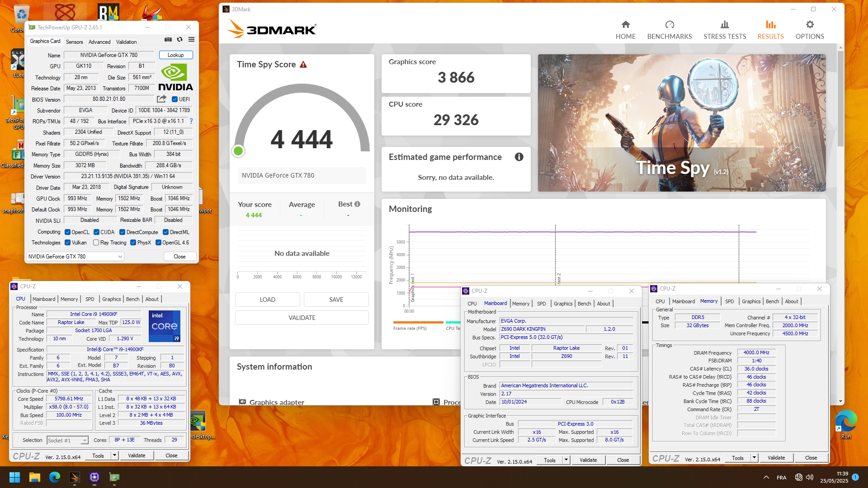Switch to CPU-Z in the taskbar
This screenshot has height=488, width=868.
94,477
